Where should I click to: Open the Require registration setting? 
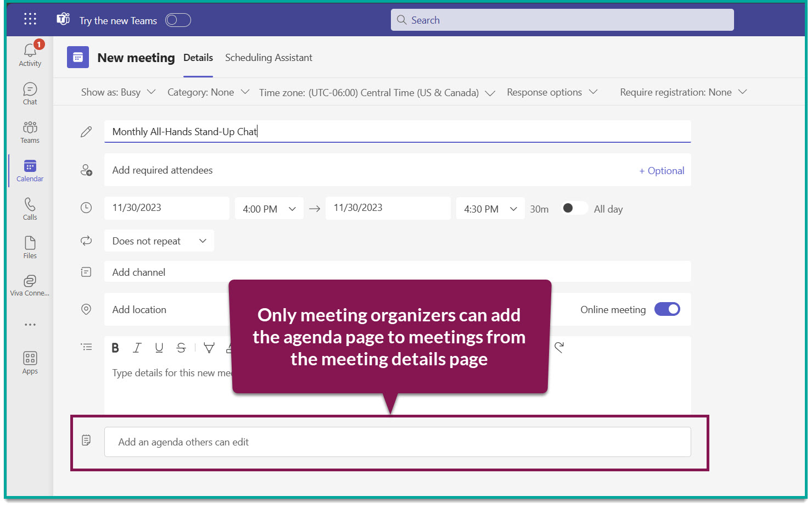[682, 92]
